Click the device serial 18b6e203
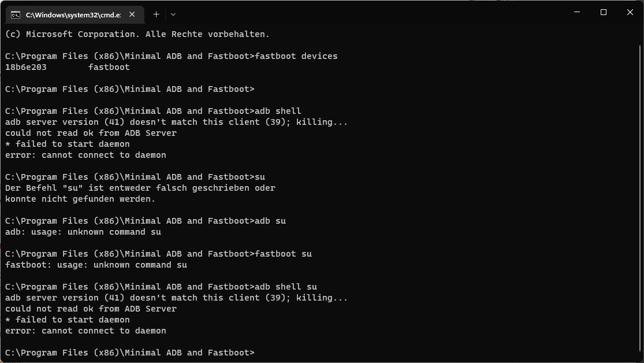This screenshot has width=644, height=363. [26, 67]
